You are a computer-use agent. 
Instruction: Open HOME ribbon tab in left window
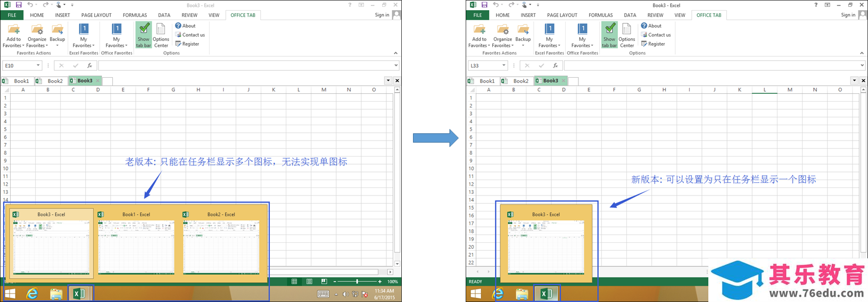click(x=37, y=15)
